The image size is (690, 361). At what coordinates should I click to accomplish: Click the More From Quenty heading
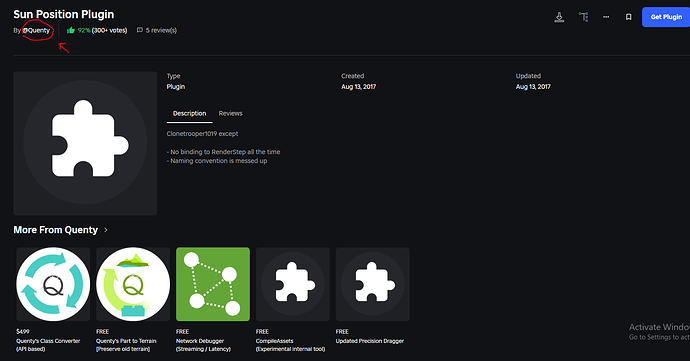[55, 230]
